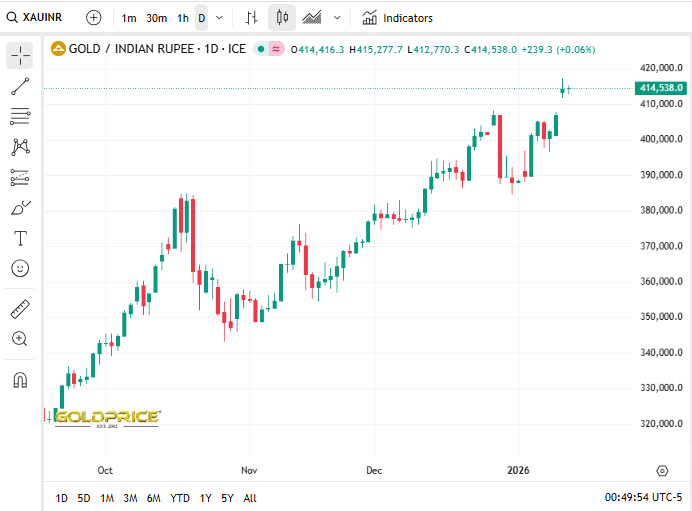This screenshot has height=511, width=692.
Task: Select the XABCD pattern tool
Action: [20, 147]
